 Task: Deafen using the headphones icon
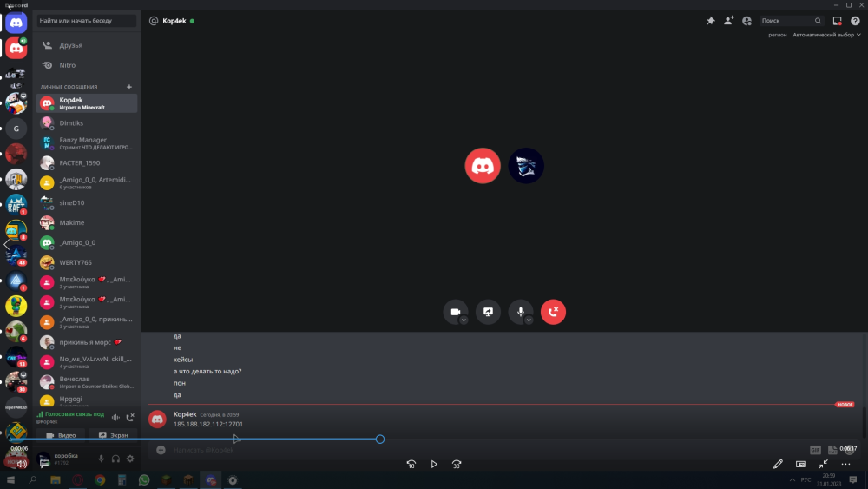click(x=115, y=459)
